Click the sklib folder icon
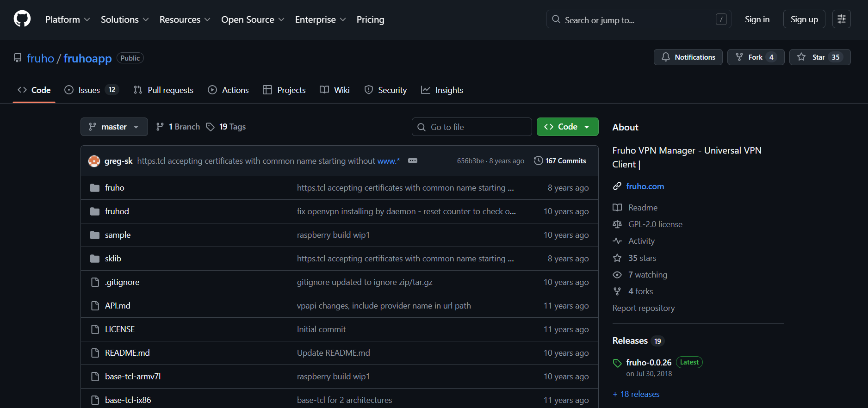 95,259
